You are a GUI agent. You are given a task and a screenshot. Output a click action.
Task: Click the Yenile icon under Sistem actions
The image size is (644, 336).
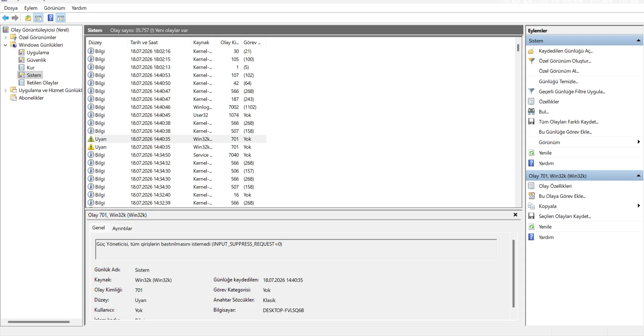pyautogui.click(x=531, y=153)
